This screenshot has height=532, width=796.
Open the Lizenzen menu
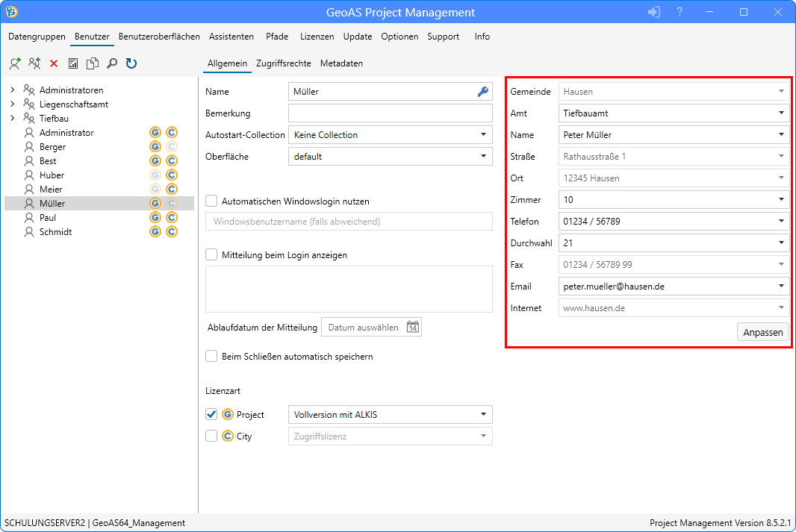click(317, 37)
